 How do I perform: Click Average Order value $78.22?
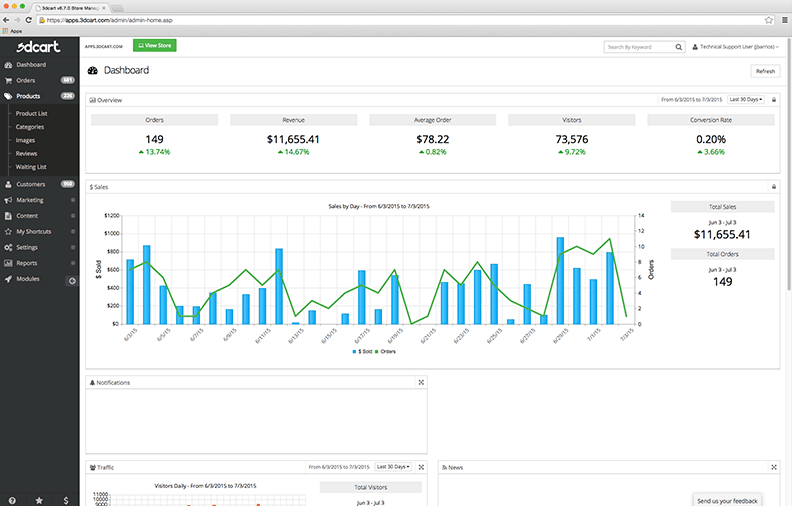pos(433,139)
